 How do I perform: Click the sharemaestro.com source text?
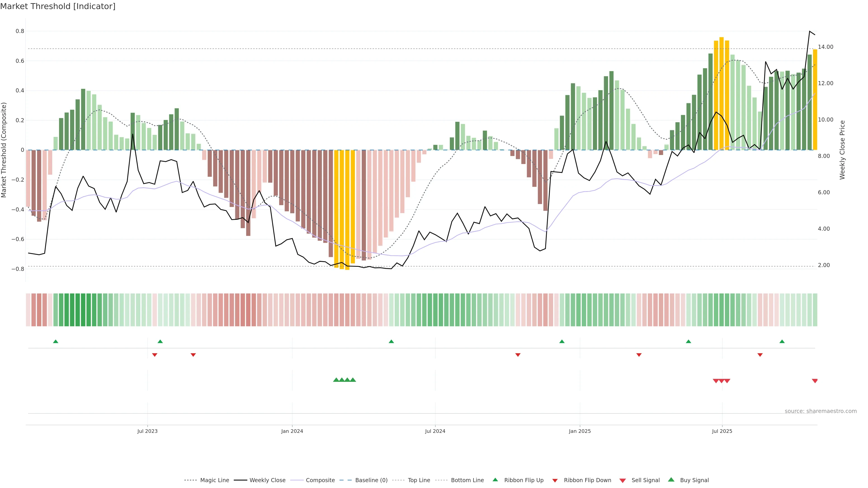point(821,411)
